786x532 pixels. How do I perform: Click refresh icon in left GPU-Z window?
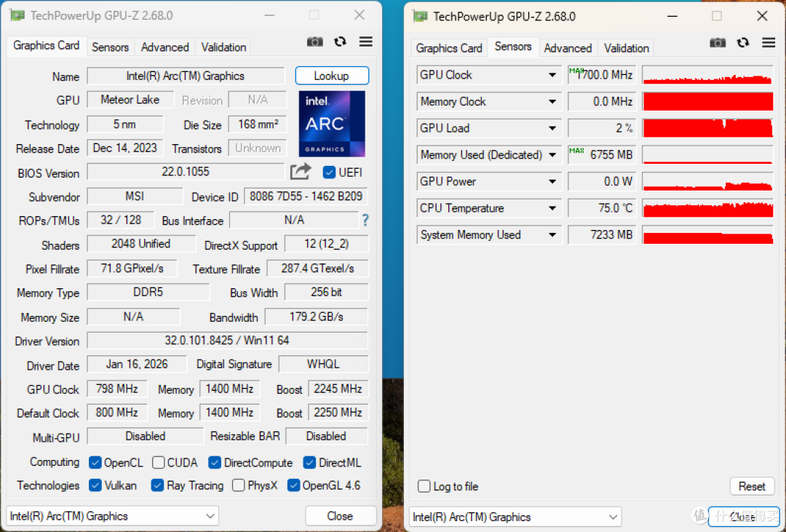coord(341,41)
